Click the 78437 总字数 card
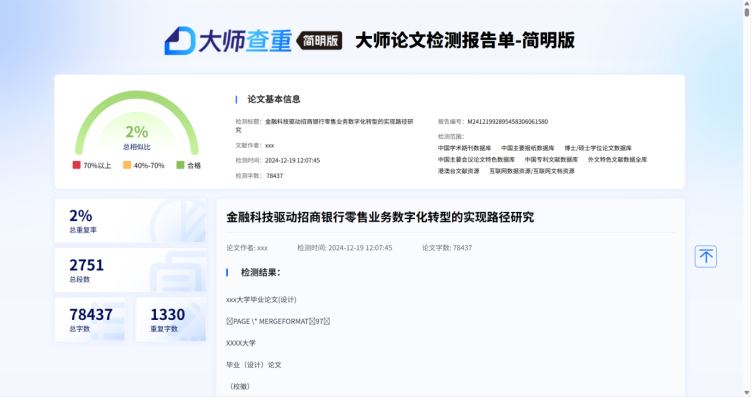Image resolution: width=752 pixels, height=397 pixels. (x=90, y=319)
